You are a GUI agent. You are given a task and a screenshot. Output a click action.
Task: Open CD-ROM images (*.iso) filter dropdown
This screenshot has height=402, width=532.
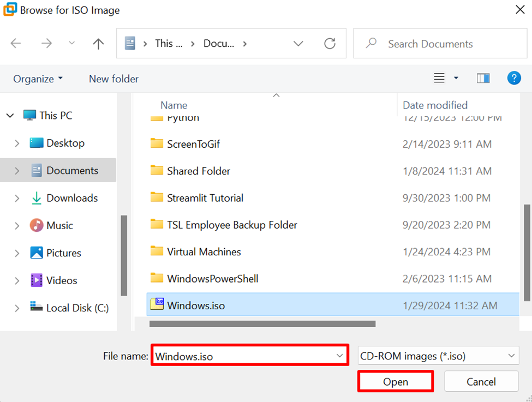point(438,356)
